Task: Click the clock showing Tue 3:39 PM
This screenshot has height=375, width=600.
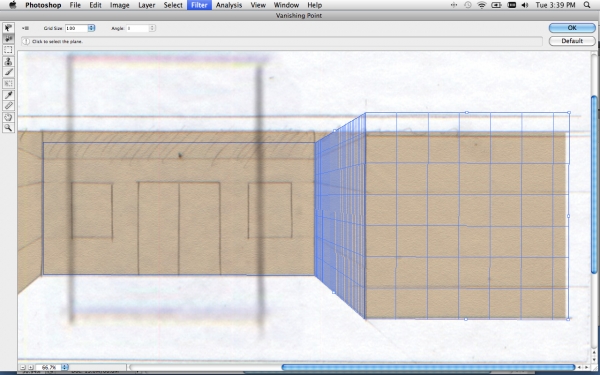Action: tap(556, 5)
